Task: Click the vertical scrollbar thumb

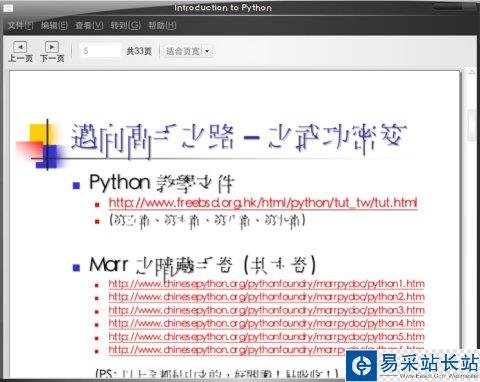Action: tap(472, 125)
